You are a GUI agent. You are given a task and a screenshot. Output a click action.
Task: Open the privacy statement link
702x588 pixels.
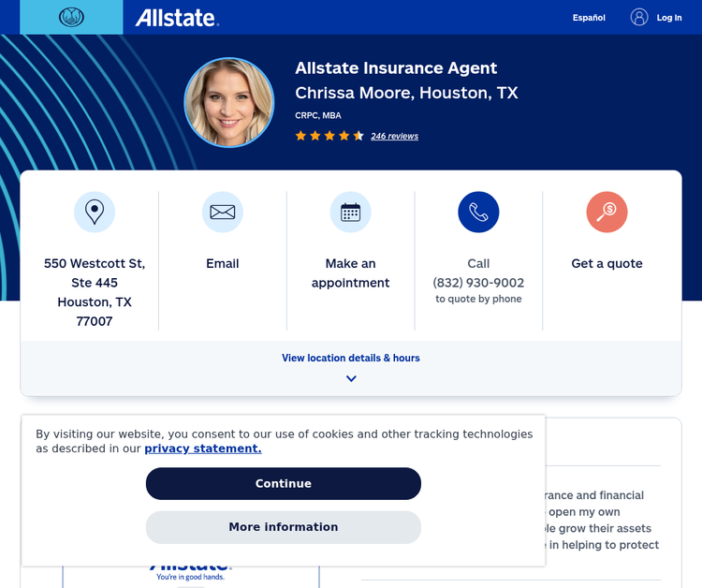(x=202, y=448)
